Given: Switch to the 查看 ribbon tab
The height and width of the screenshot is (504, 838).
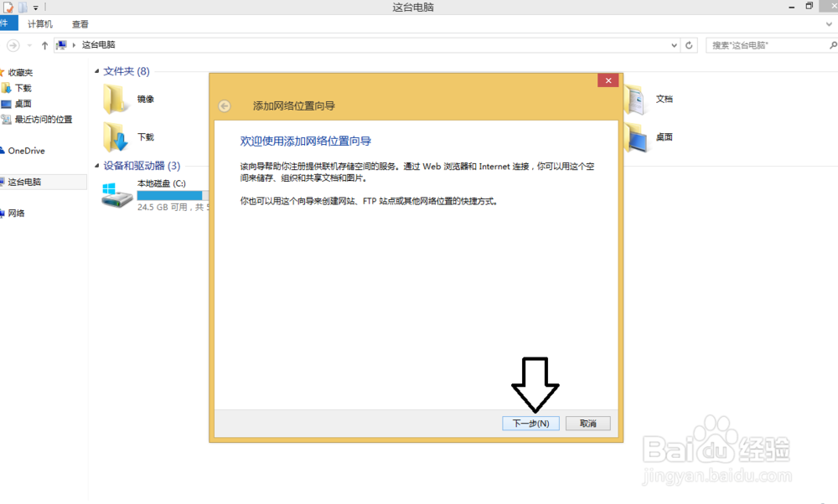Looking at the screenshot, I should pos(80,23).
